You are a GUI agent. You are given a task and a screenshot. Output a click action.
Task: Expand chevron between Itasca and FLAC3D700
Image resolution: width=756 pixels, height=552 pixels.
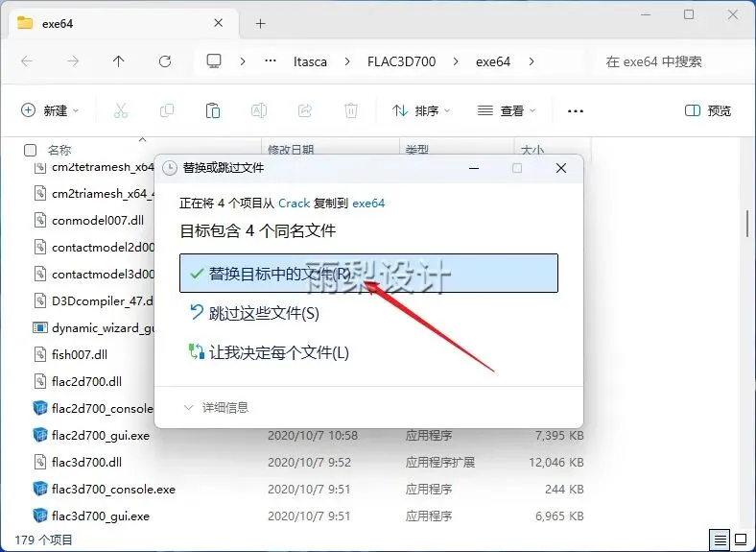coord(347,61)
